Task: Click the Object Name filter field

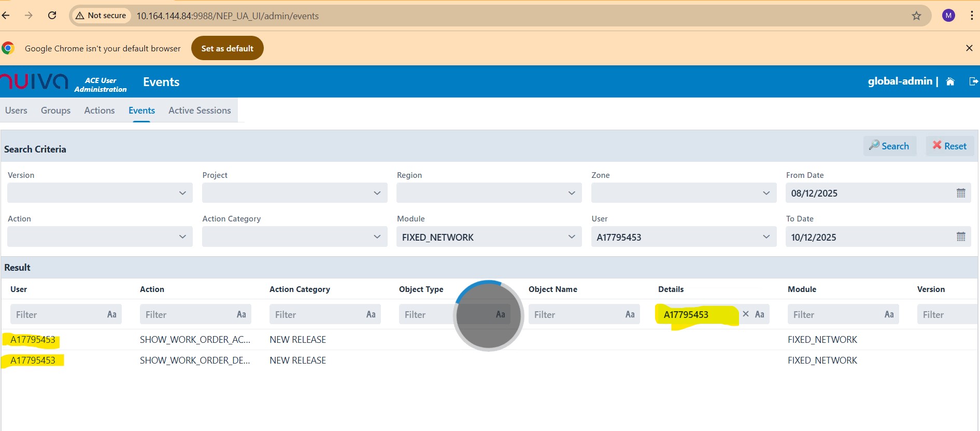Action: [x=575, y=314]
